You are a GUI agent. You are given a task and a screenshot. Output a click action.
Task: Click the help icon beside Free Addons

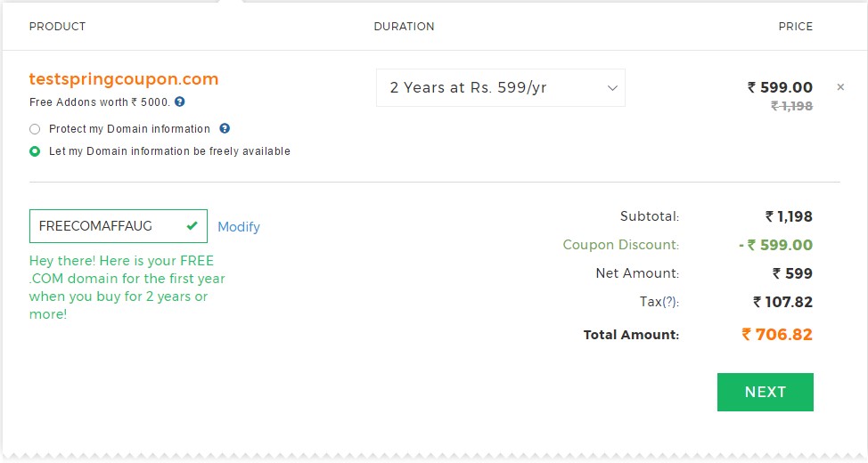[x=180, y=102]
